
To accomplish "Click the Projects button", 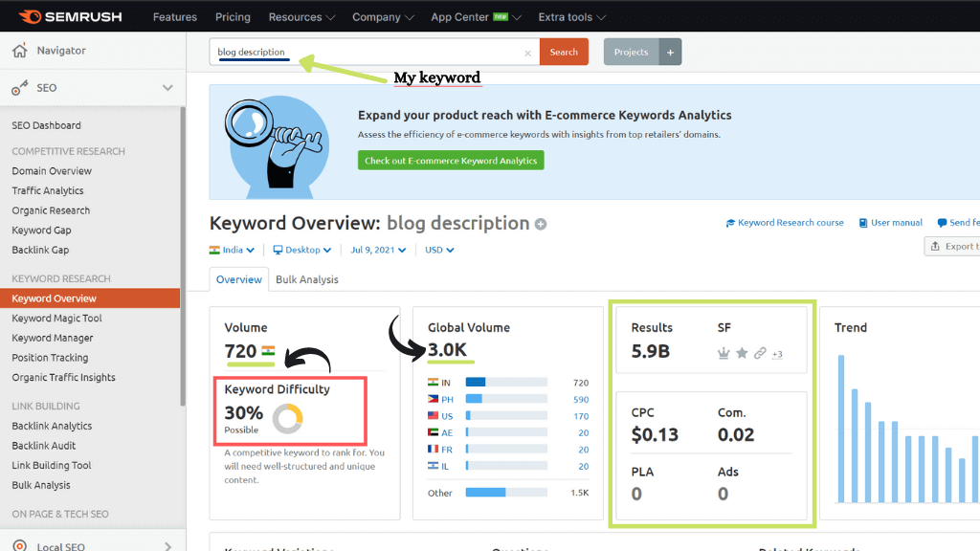I will click(632, 52).
